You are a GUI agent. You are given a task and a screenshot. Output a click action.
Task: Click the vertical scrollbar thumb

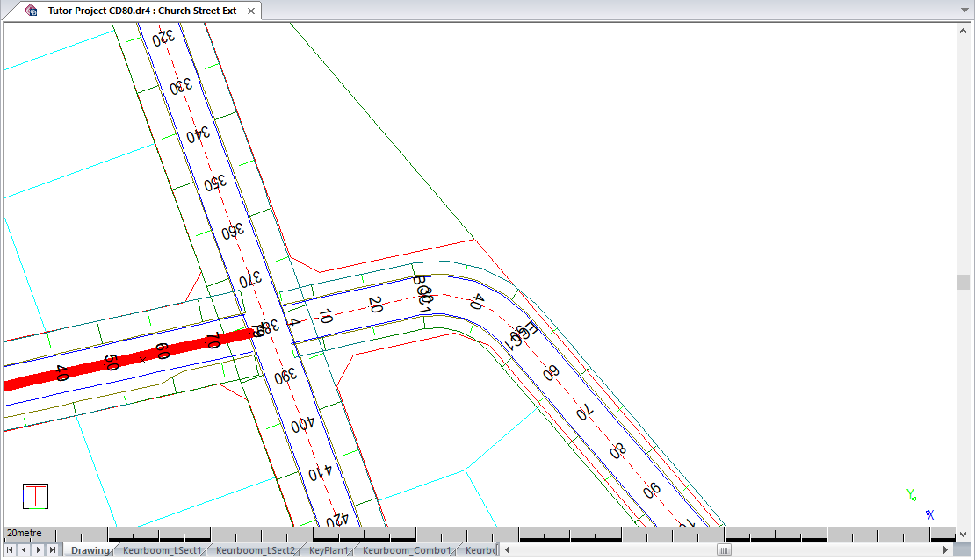(x=964, y=282)
